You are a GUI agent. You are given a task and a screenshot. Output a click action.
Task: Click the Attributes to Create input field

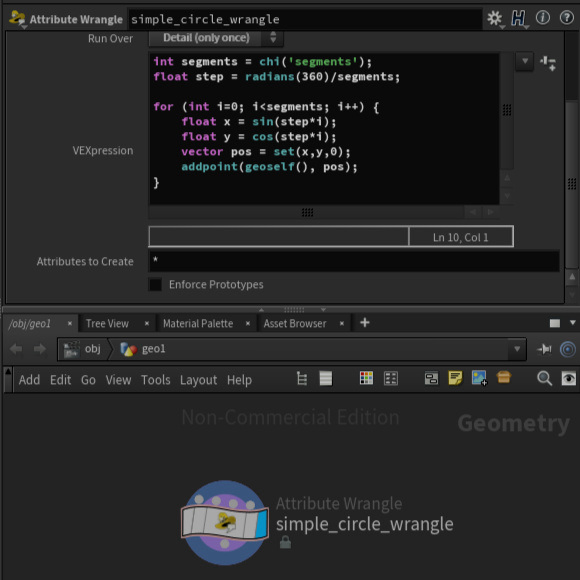pyautogui.click(x=354, y=261)
